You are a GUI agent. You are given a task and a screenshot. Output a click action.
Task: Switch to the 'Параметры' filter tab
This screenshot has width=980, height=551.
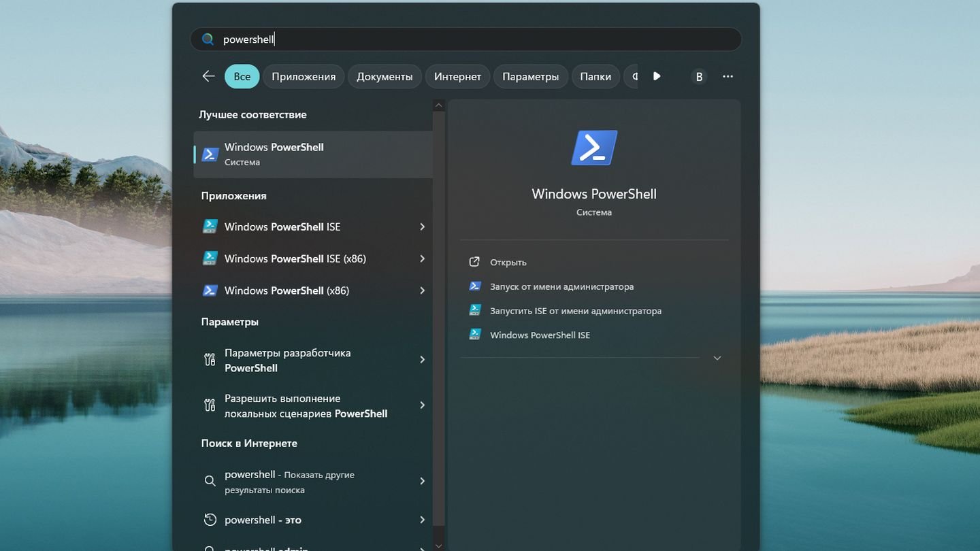(531, 76)
